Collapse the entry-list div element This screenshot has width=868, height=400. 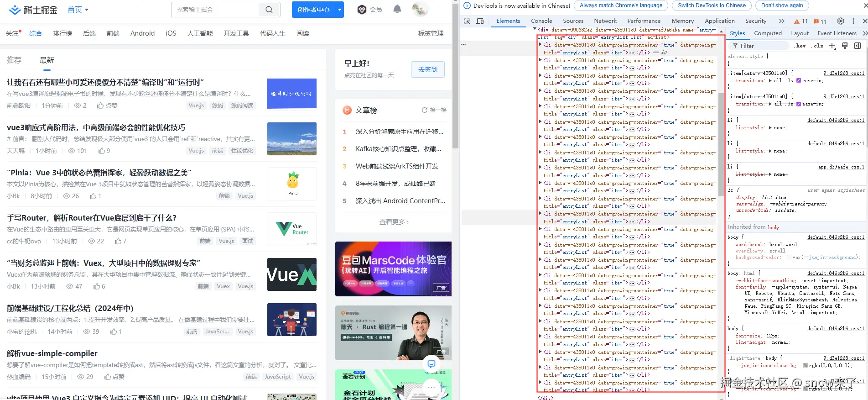pyautogui.click(x=535, y=29)
